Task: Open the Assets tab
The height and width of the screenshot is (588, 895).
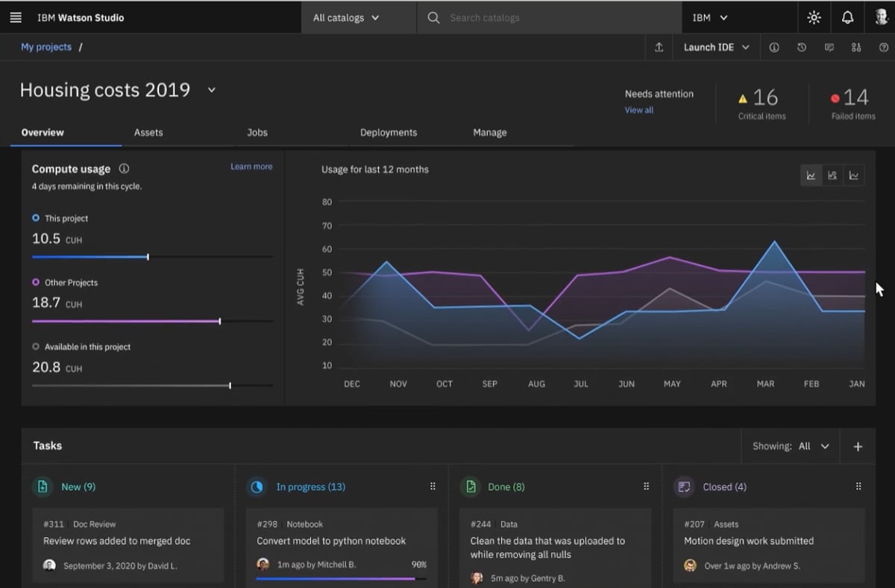Action: tap(148, 132)
